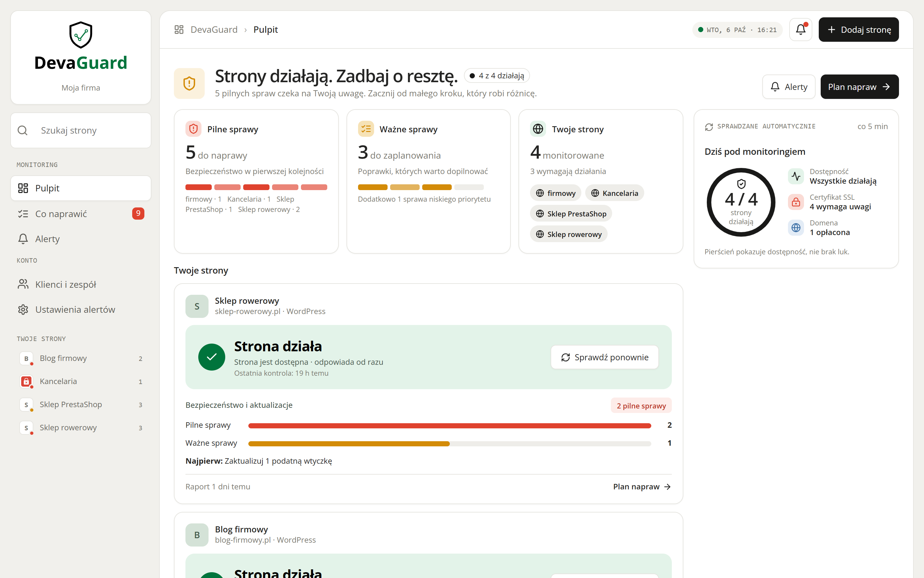Click the 2 pilne sprawy badge
This screenshot has width=924, height=578.
point(641,406)
